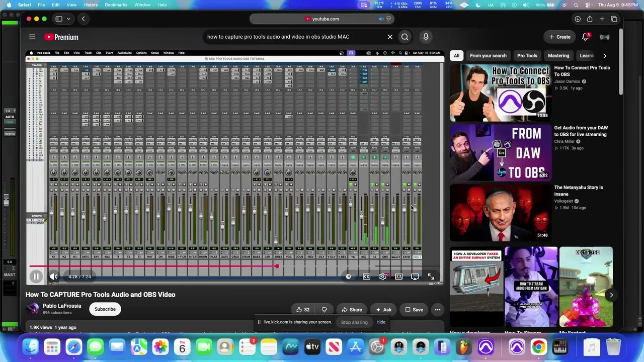Screen dimensions: 644x362
Task: Open the App Store from the Dock
Action: [x=356, y=347]
